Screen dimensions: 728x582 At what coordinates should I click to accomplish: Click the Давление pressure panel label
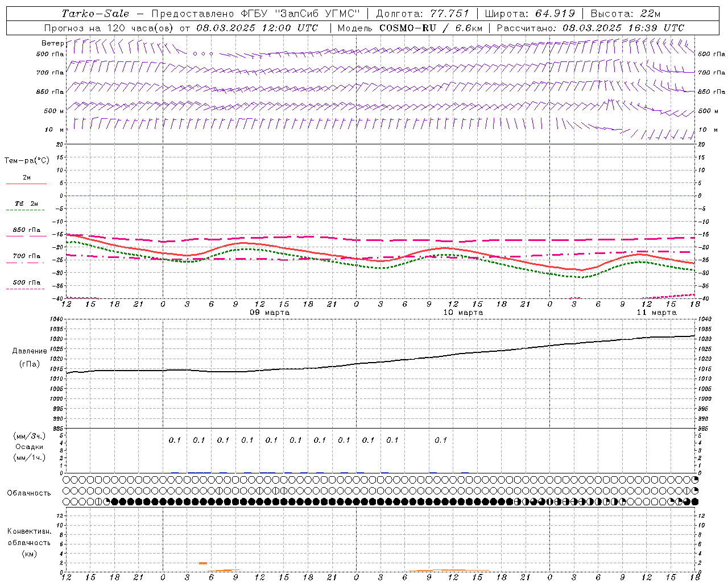coord(30,351)
